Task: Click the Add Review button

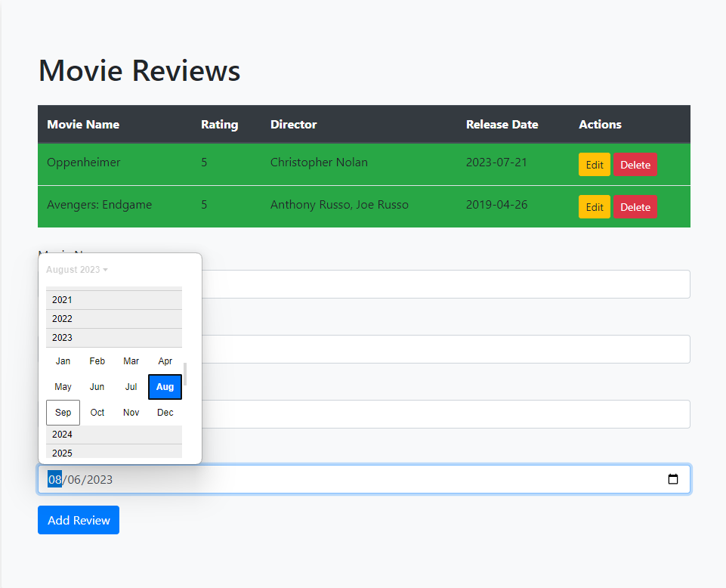Action: pyautogui.click(x=78, y=520)
